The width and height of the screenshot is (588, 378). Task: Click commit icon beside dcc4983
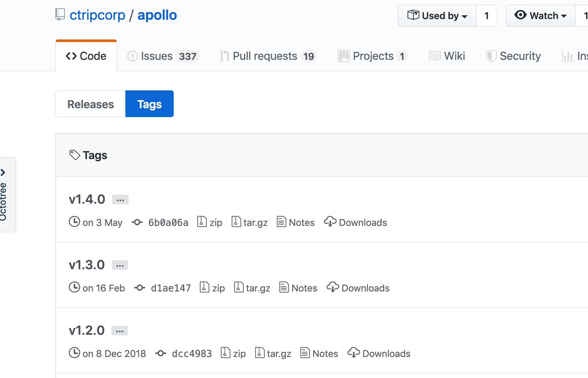pos(161,353)
